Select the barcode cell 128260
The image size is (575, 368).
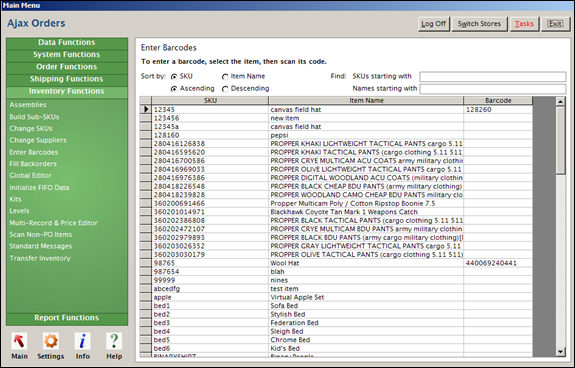point(498,110)
